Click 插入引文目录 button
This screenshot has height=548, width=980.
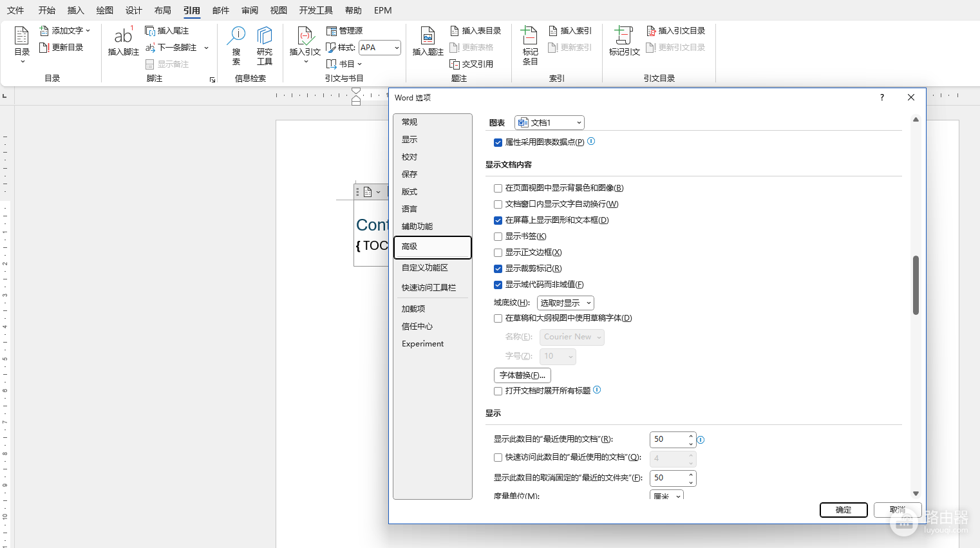coord(675,31)
